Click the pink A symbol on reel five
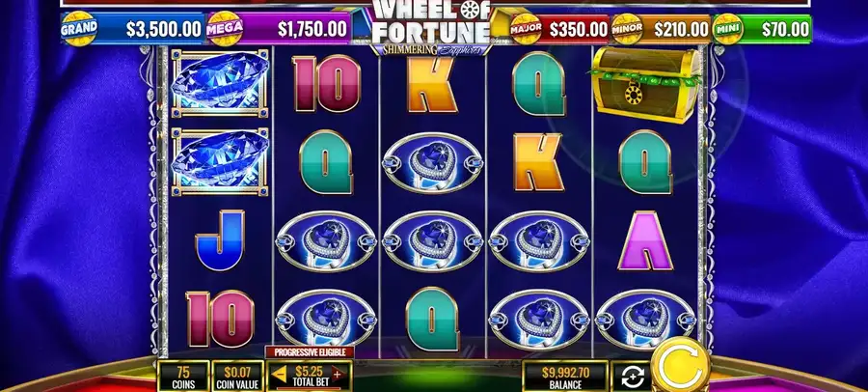The width and height of the screenshot is (868, 392). [x=645, y=240]
